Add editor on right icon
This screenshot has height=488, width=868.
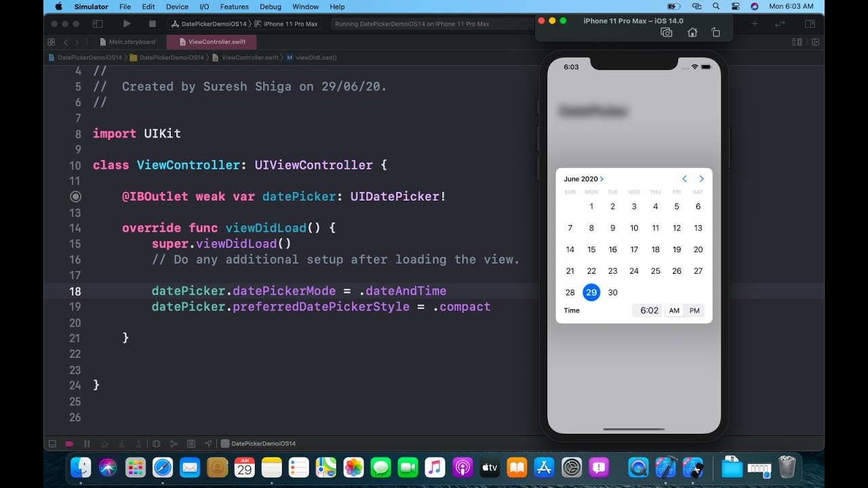point(814,42)
